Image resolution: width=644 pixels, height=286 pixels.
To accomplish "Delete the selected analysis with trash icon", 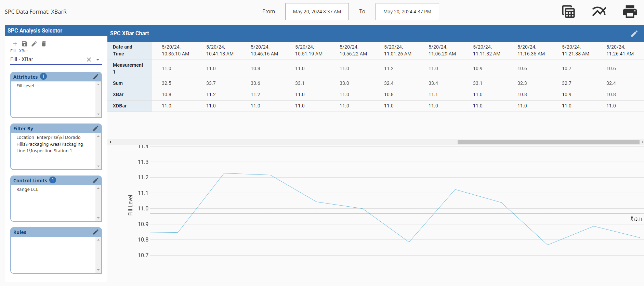I will (x=44, y=44).
